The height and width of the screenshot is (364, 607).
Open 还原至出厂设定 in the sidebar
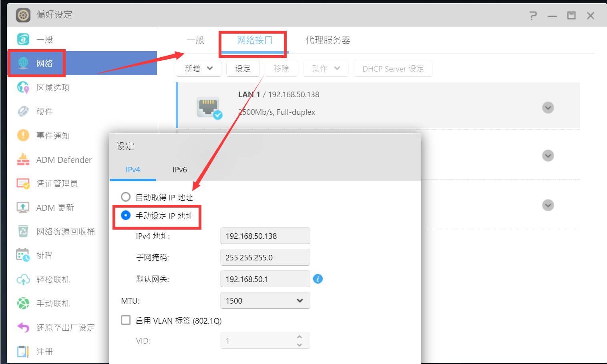[x=66, y=328]
